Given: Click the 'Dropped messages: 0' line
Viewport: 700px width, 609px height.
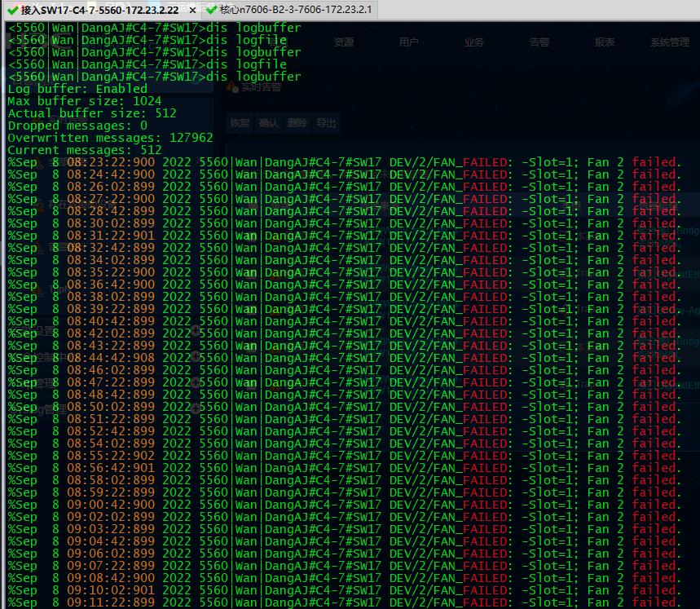Looking at the screenshot, I should tap(77, 126).
